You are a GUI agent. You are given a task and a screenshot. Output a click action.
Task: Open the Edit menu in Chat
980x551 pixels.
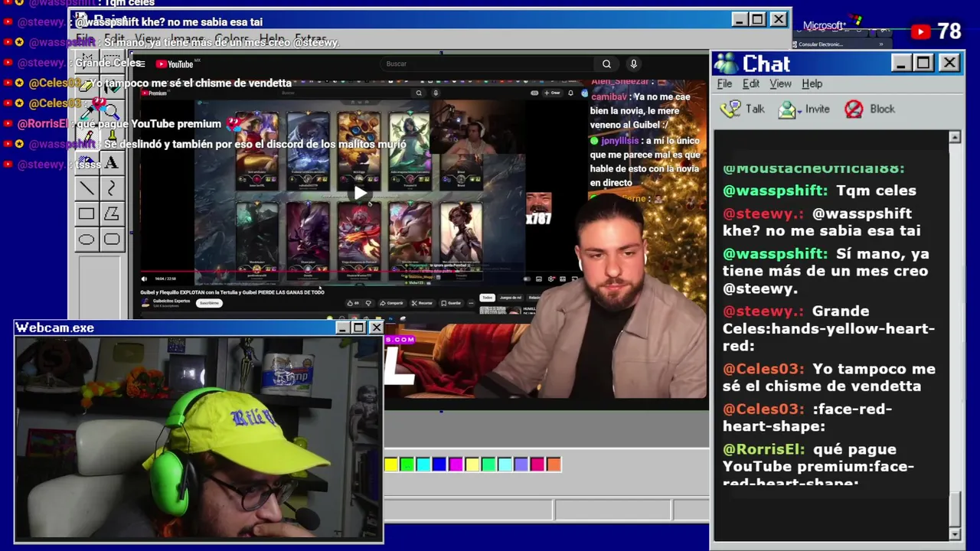(751, 83)
